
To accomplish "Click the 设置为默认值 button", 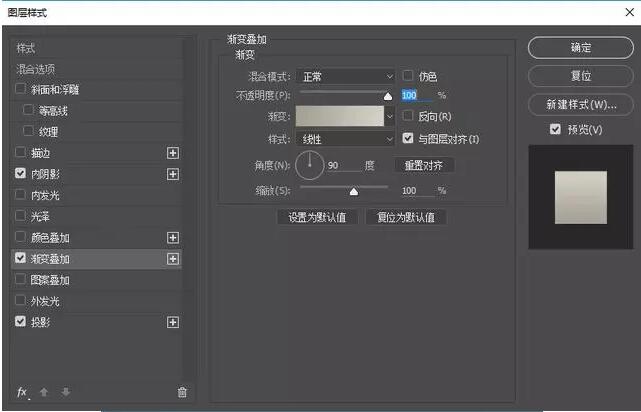I will [x=317, y=217].
